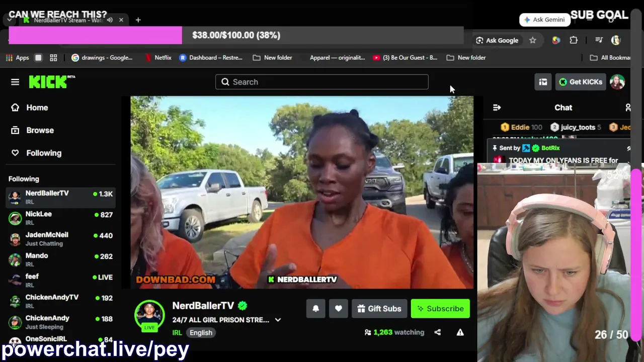The image size is (644, 362).
Task: Collapse the chat panel with arrow icon
Action: pos(497,108)
